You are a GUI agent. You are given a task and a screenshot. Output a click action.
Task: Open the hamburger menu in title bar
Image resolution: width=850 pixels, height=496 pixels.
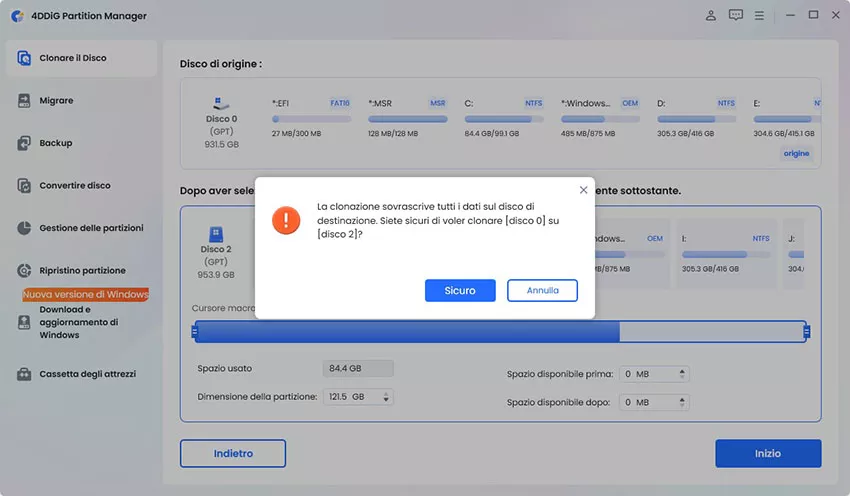pyautogui.click(x=759, y=16)
